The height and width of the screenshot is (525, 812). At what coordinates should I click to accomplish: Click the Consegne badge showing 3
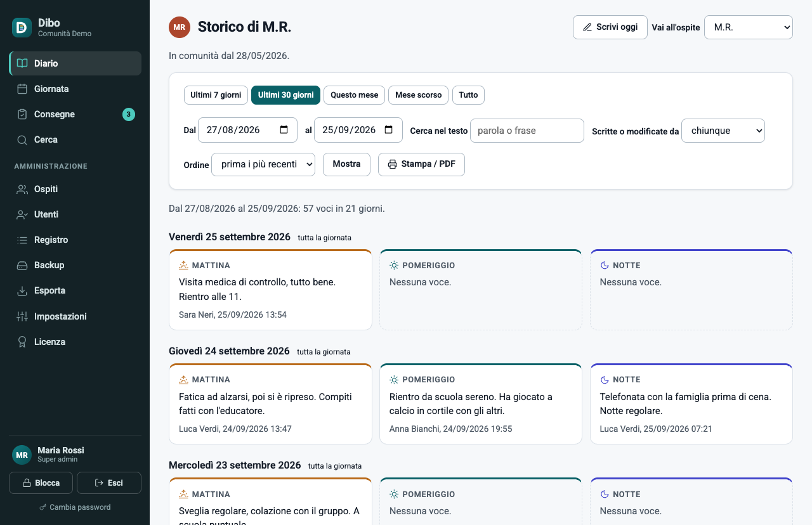coord(129,114)
